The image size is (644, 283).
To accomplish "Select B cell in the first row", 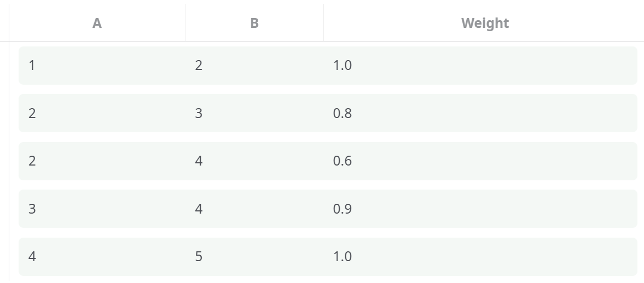I will coord(199,66).
